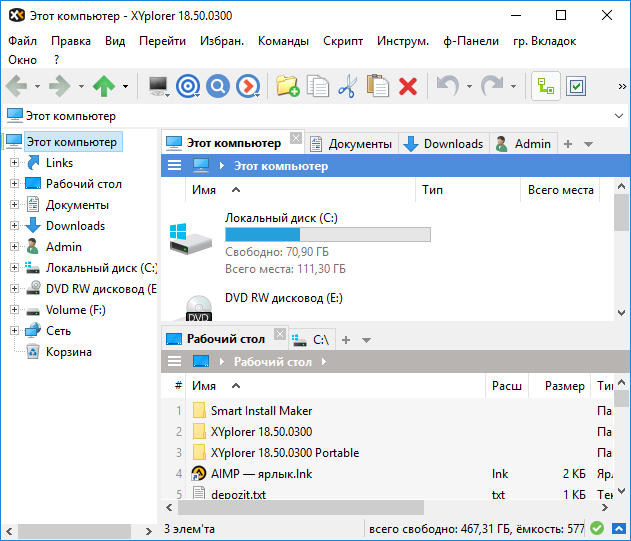Viewport: 631px width, 541px height.
Task: Open Up button dropdown arrow
Action: (126, 86)
